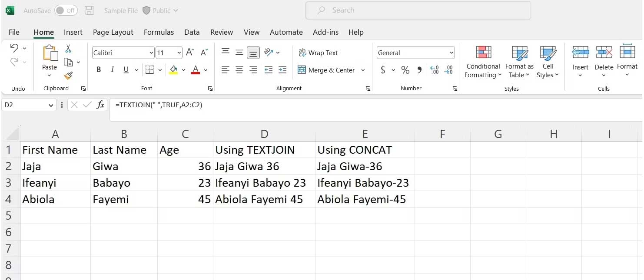Screen dimensions: 644x280
Task: Open the Formulas ribbon tab
Action: pos(159,32)
